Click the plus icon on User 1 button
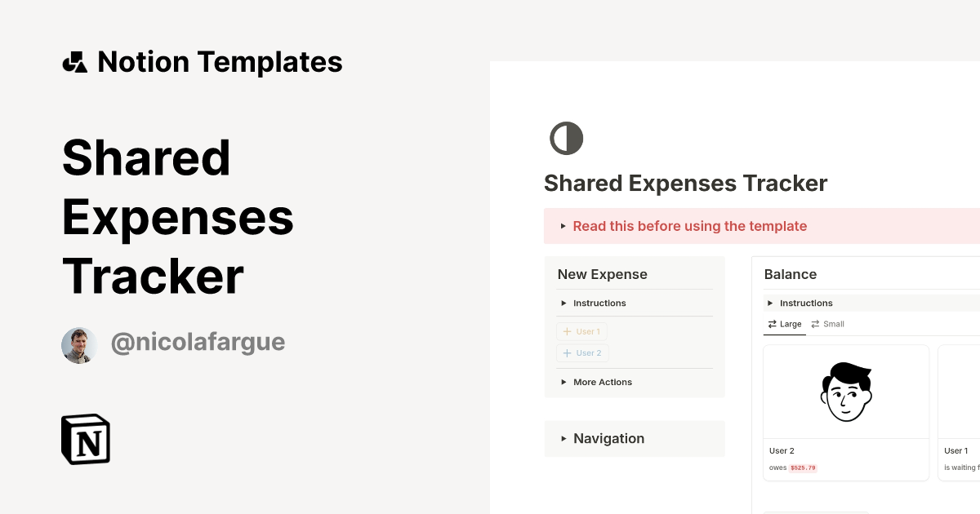Image resolution: width=980 pixels, height=514 pixels. pyautogui.click(x=566, y=331)
